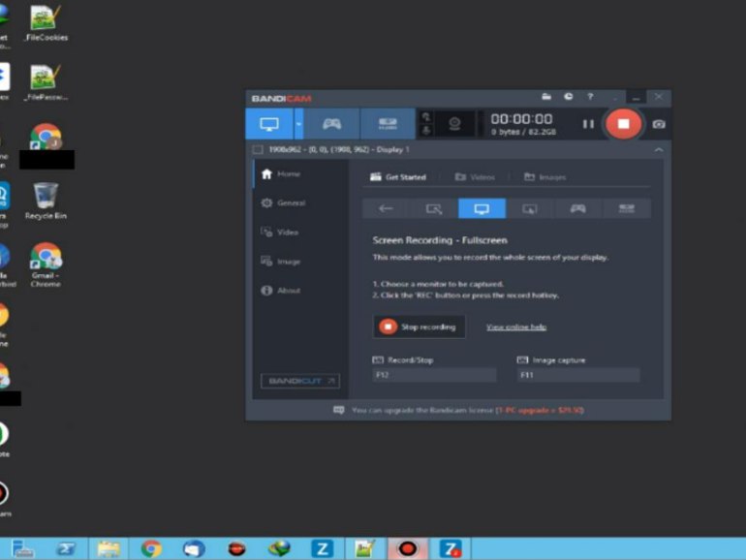The height and width of the screenshot is (560, 746).
Task: Select gamepad mode icon in Get Started row
Action: [x=578, y=209]
